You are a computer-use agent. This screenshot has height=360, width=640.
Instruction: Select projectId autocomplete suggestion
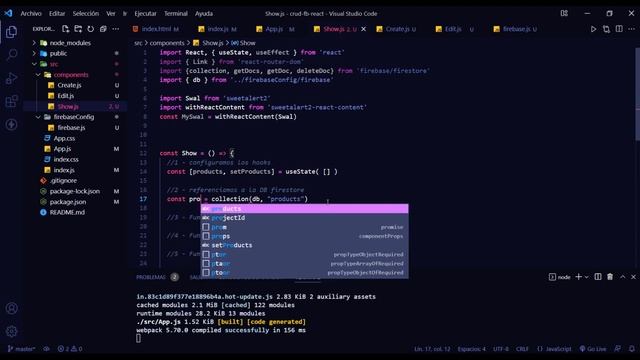click(x=304, y=218)
